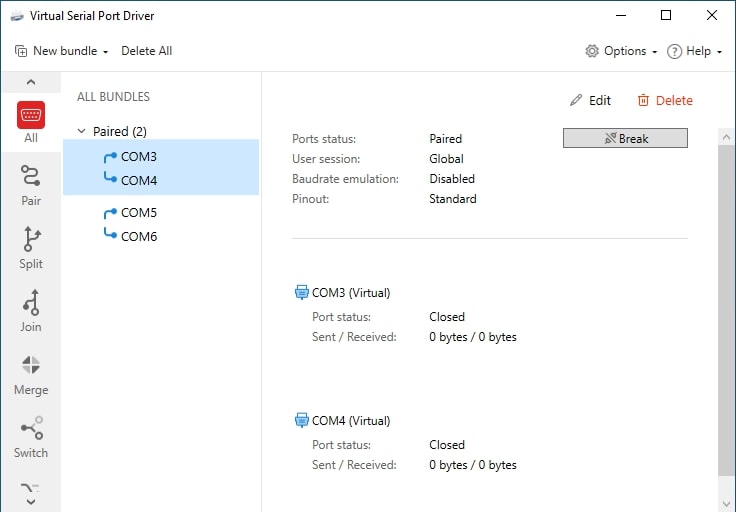Click the Baudrate emulation value Disabled

coord(452,179)
